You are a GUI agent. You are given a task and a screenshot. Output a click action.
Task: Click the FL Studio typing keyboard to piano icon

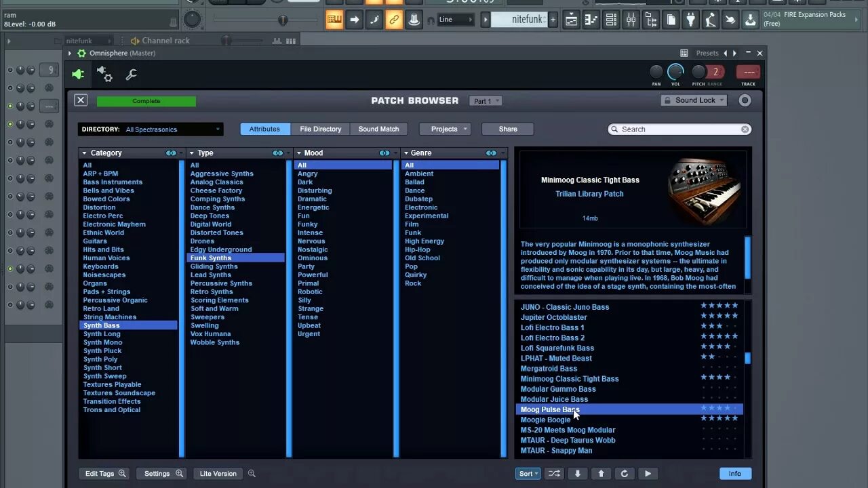[334, 20]
